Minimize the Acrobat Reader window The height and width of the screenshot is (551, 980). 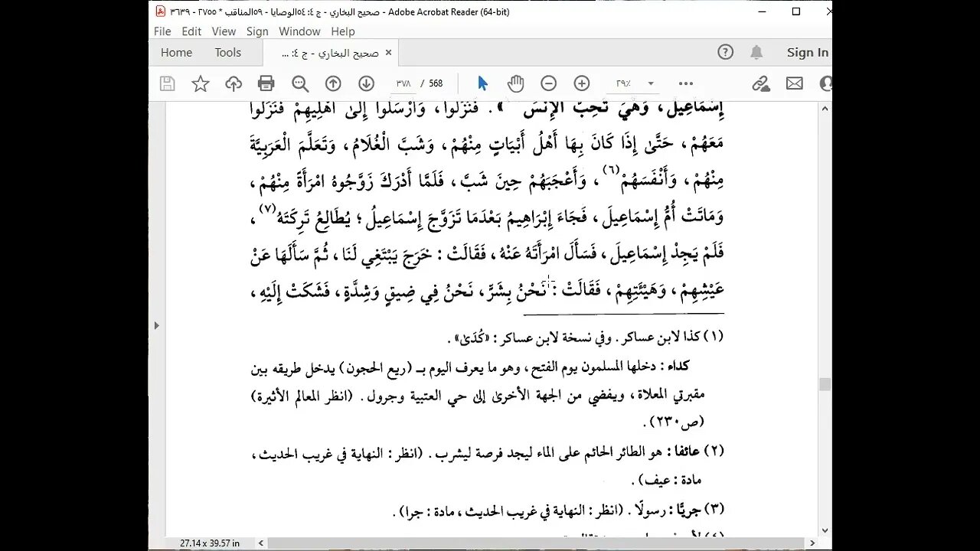762,11
